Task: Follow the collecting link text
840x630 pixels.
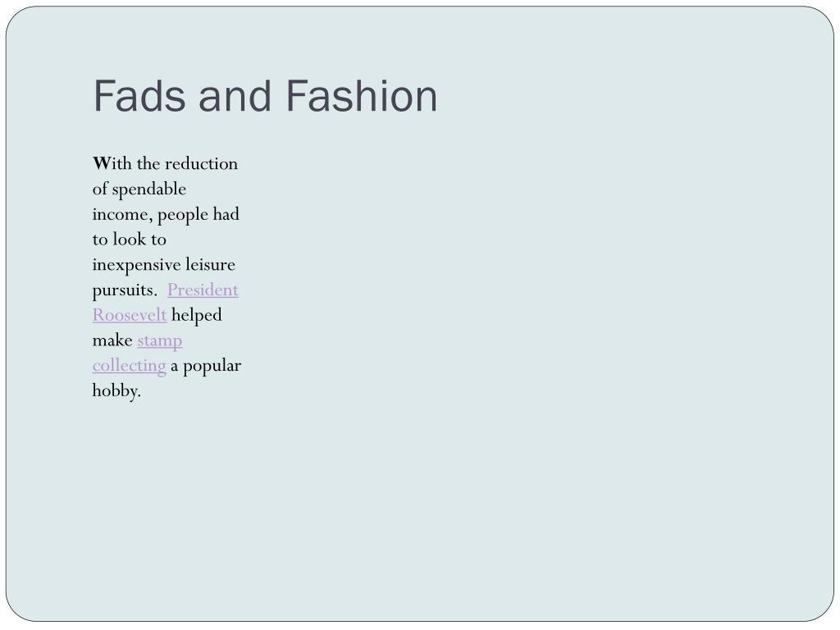Action: point(129,366)
